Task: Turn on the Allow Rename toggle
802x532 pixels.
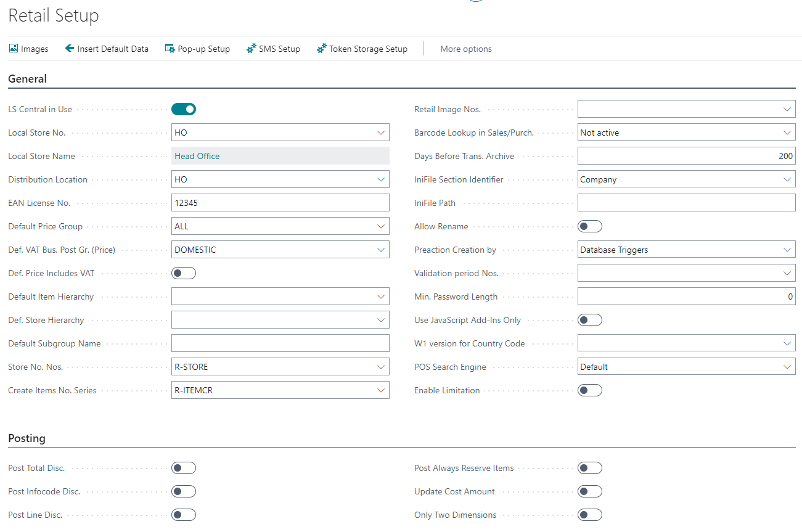Action: [589, 226]
